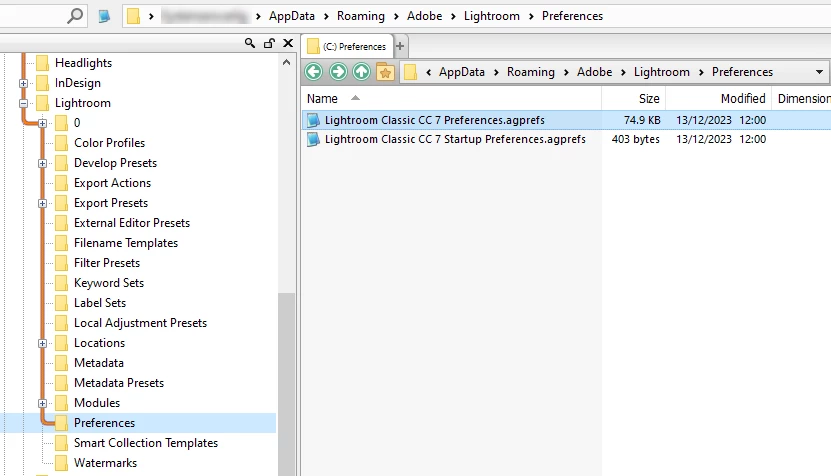Select Lightroom Classic CC 7 Startup Preferences.agprefs
The height and width of the screenshot is (476, 831).
click(x=455, y=139)
